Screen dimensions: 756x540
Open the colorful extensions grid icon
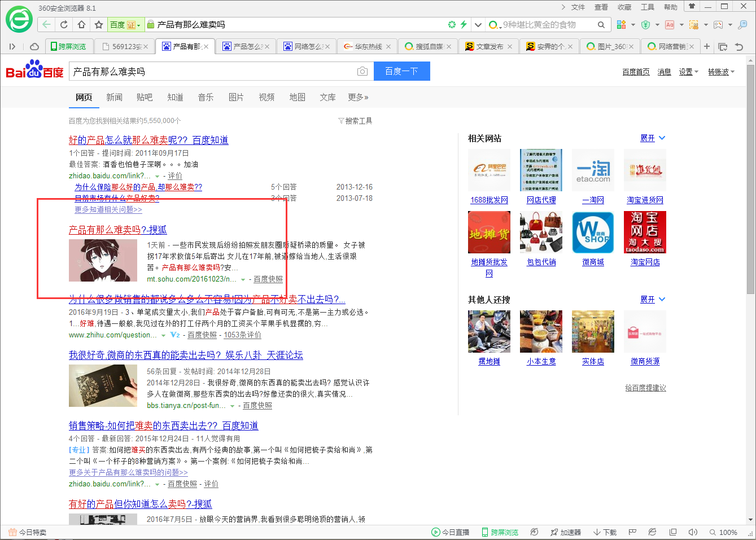pyautogui.click(x=621, y=24)
